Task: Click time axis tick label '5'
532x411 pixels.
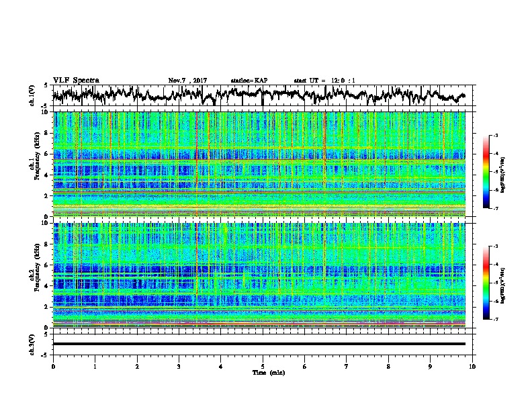Action: point(263,367)
